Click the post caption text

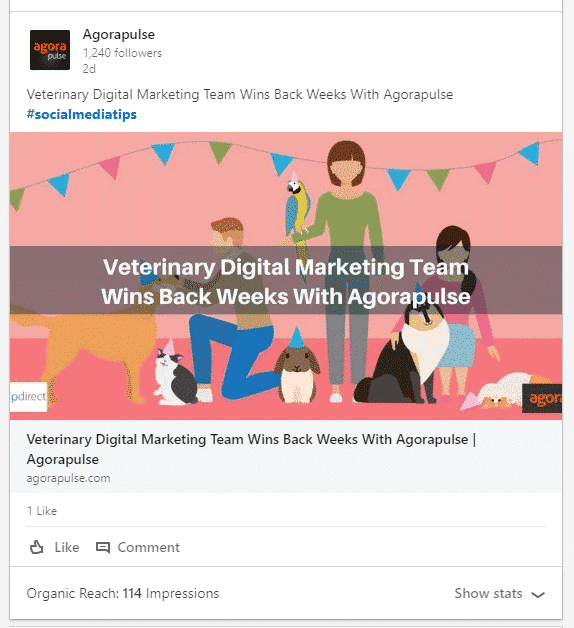click(240, 95)
